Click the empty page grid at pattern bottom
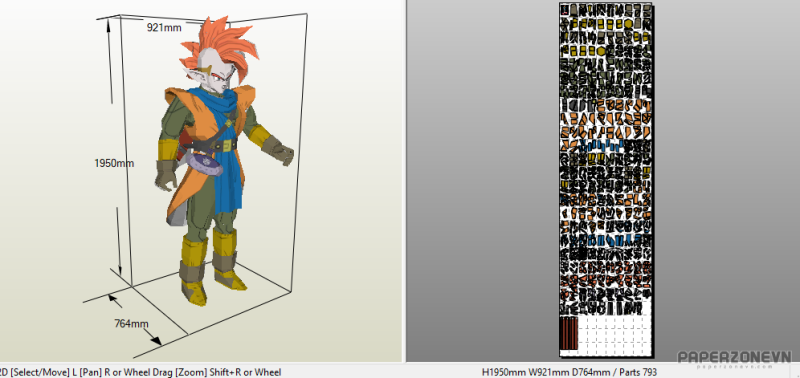 click(x=615, y=333)
